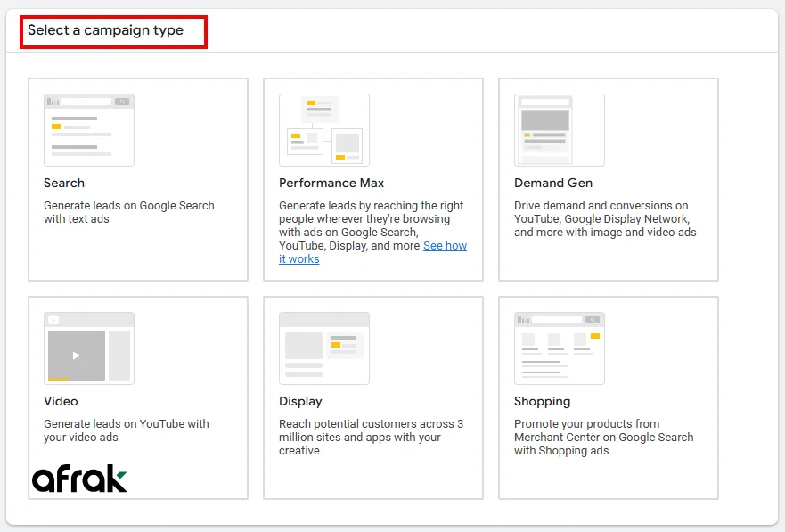Click the afrak logo
785x532 pixels.
(x=79, y=479)
